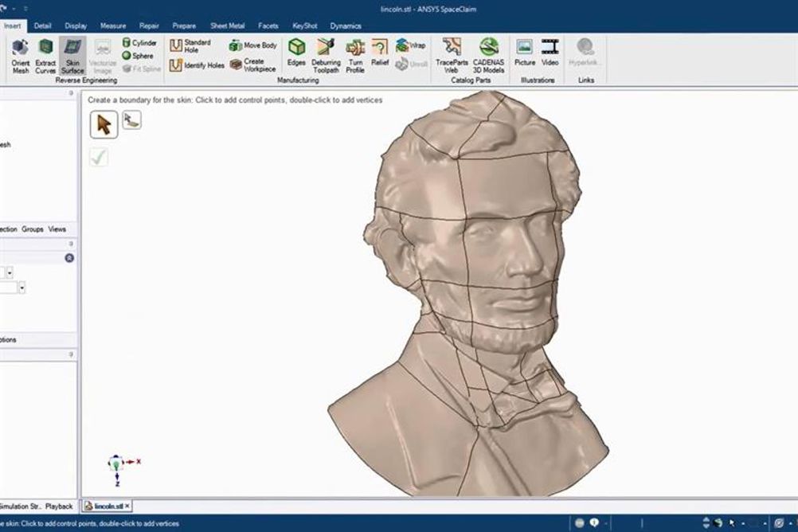Start the Deburring Toolpath tool
Viewport: 798px width, 532px height.
click(x=326, y=56)
